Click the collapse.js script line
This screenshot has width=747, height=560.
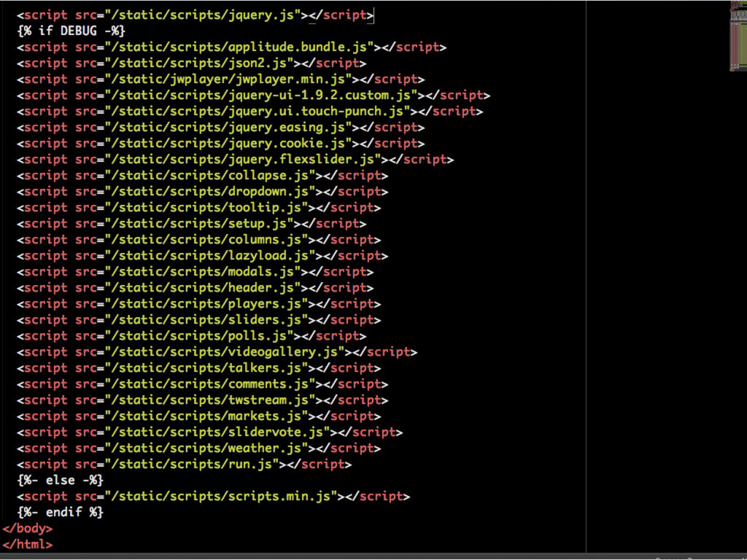(x=203, y=176)
